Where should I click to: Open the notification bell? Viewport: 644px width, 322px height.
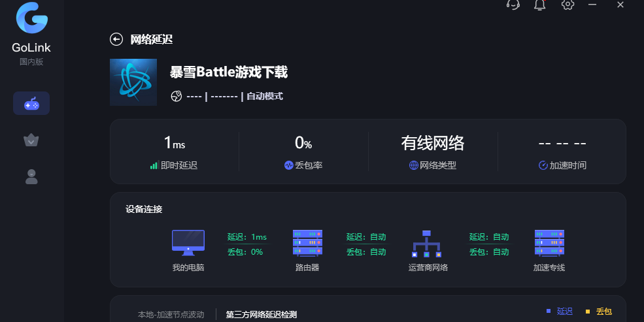coord(539,5)
